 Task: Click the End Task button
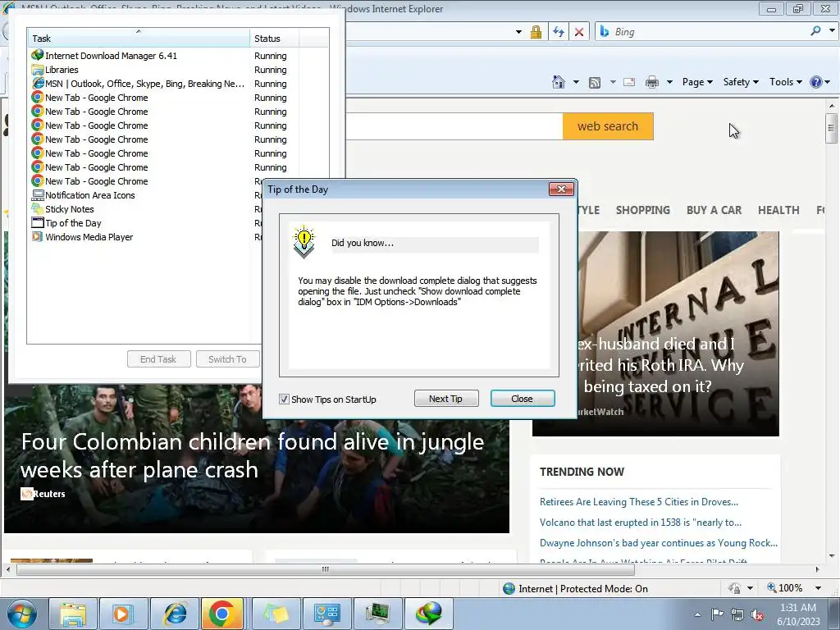(x=158, y=359)
